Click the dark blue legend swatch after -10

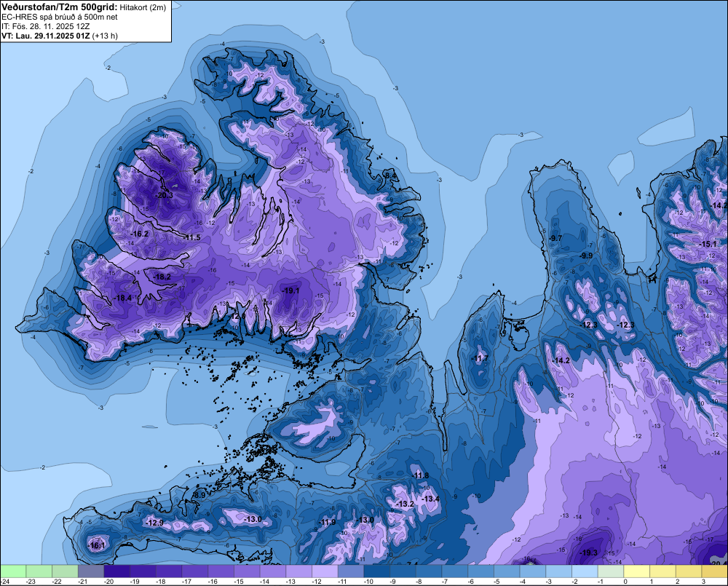click(x=377, y=571)
